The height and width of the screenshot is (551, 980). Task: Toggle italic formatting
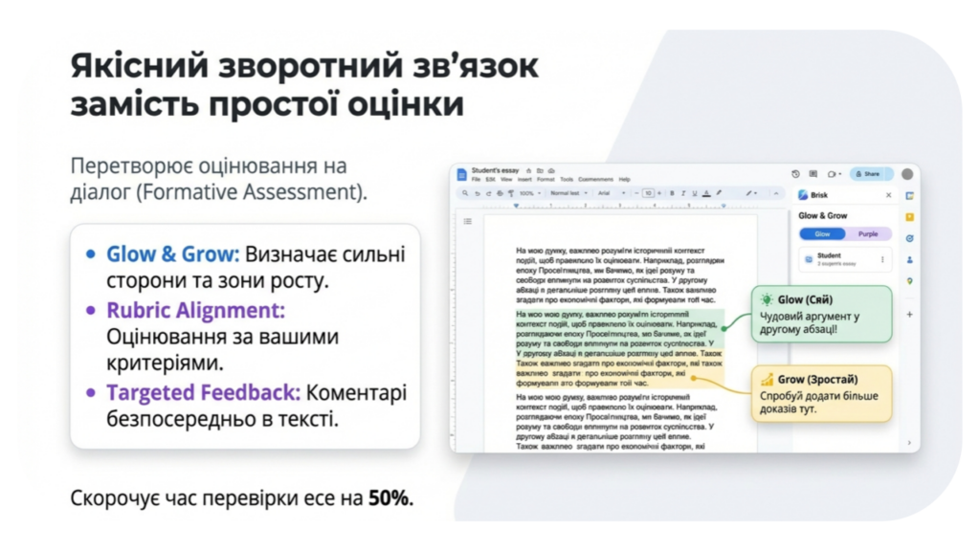pos(683,193)
